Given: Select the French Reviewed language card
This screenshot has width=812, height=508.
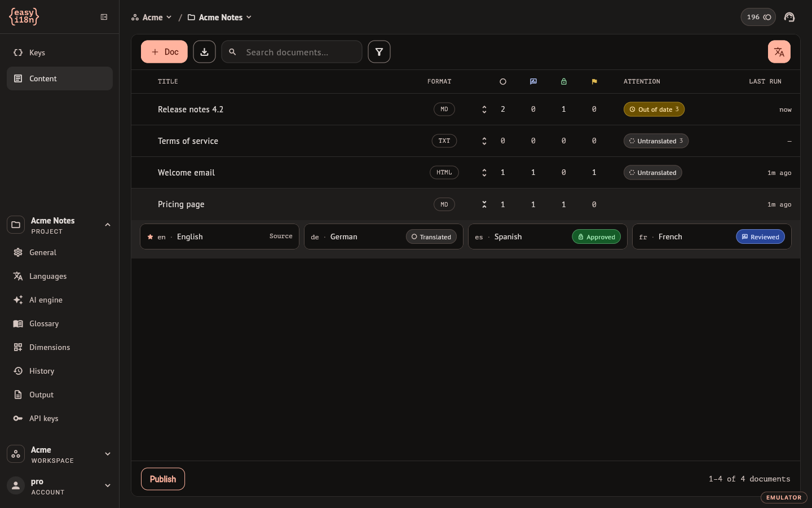Looking at the screenshot, I should coord(712,237).
